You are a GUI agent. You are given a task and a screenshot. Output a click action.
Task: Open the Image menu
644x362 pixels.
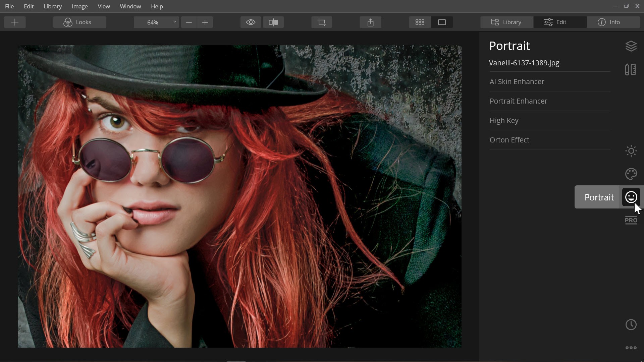[x=79, y=6]
